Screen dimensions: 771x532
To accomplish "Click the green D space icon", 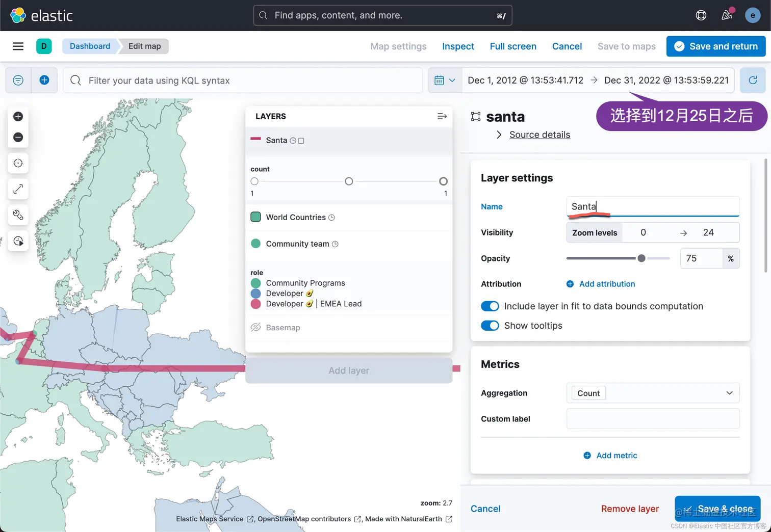I will coord(44,46).
